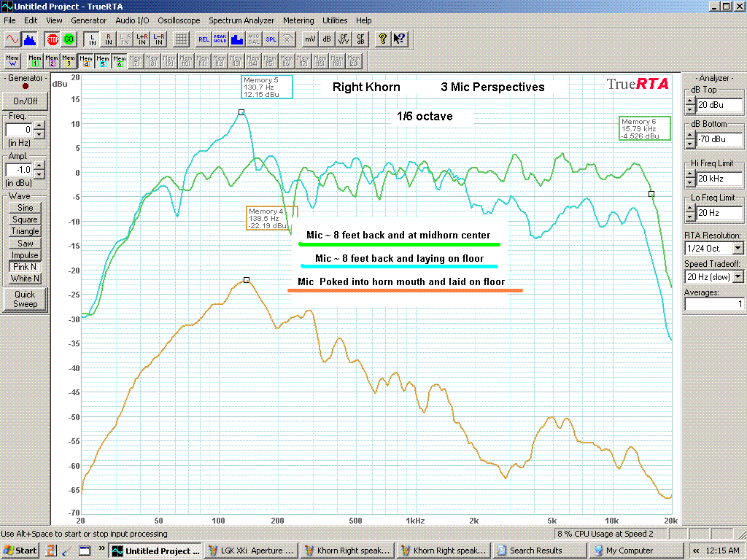Click the dB Top value field
This screenshot has width=747, height=560.
pyautogui.click(x=719, y=105)
